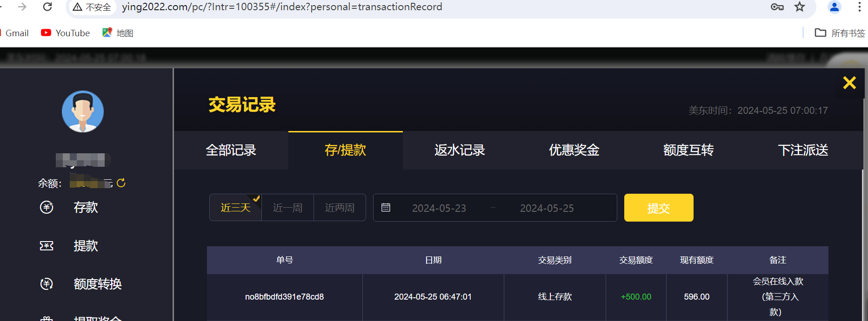Refresh the 余额 balance
This screenshot has width=868, height=321.
[x=121, y=183]
